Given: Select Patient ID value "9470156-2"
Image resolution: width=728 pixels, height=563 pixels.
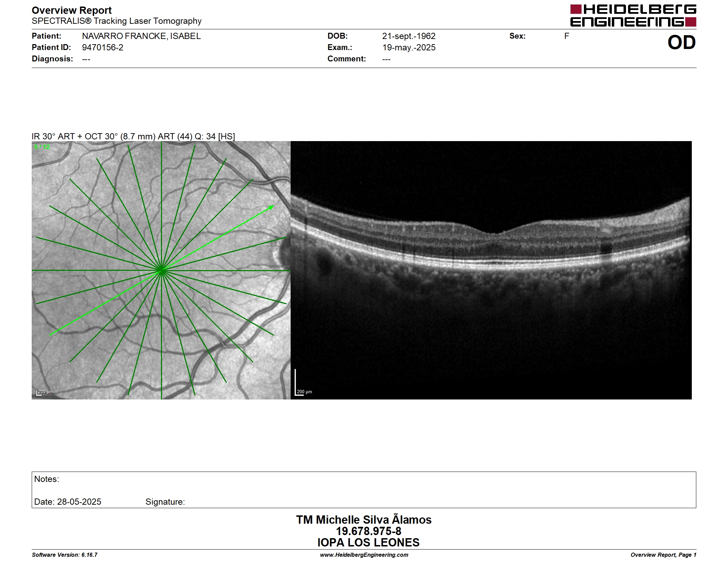Looking at the screenshot, I should coord(102,47).
